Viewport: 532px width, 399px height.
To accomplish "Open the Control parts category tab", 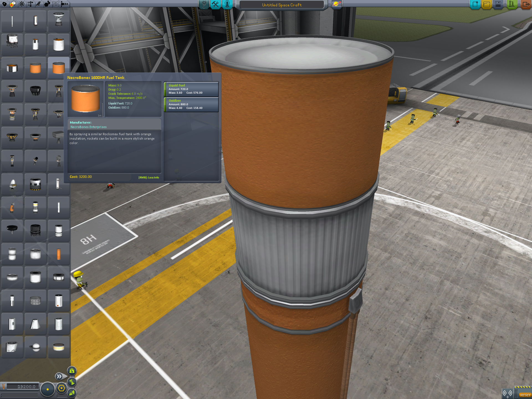I will (x=21, y=4).
